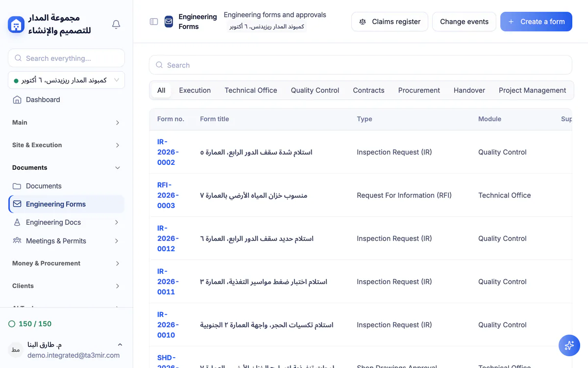Open notifications bell

pos(116,25)
